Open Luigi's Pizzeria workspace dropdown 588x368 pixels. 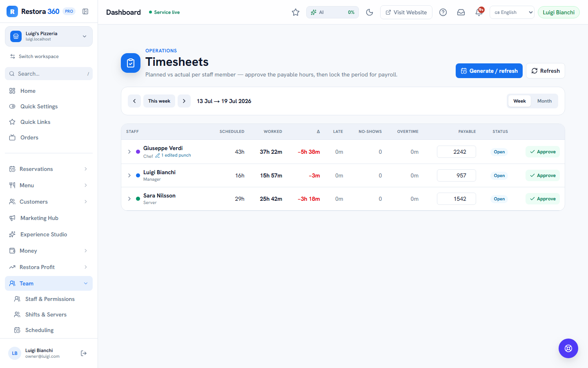49,36
